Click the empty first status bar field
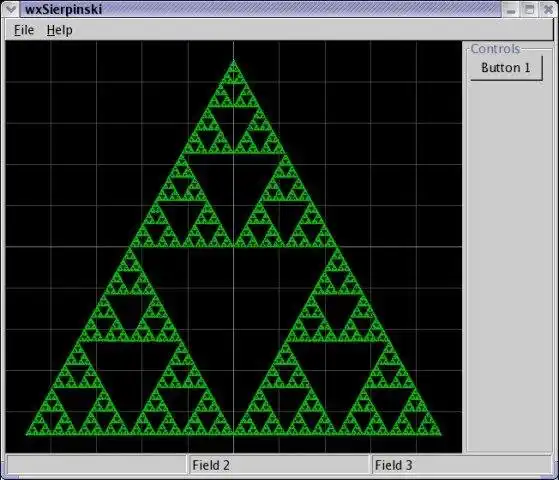This screenshot has width=559, height=480. pyautogui.click(x=96, y=465)
